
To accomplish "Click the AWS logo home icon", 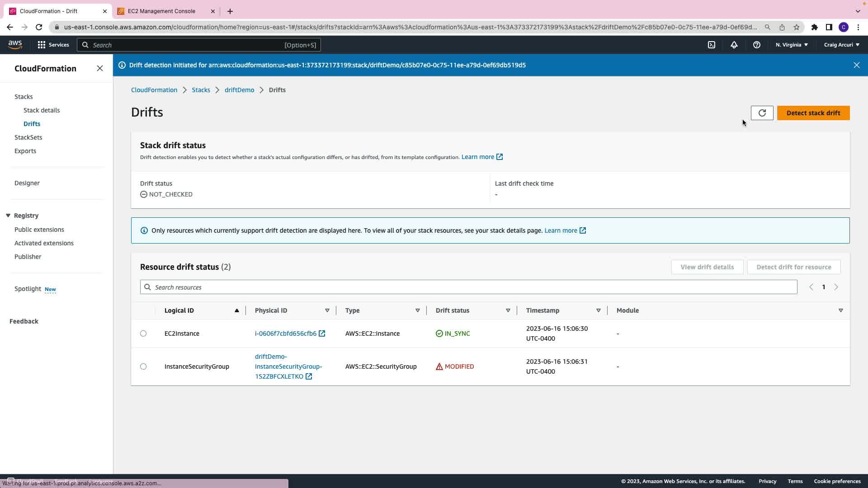I will tap(15, 44).
